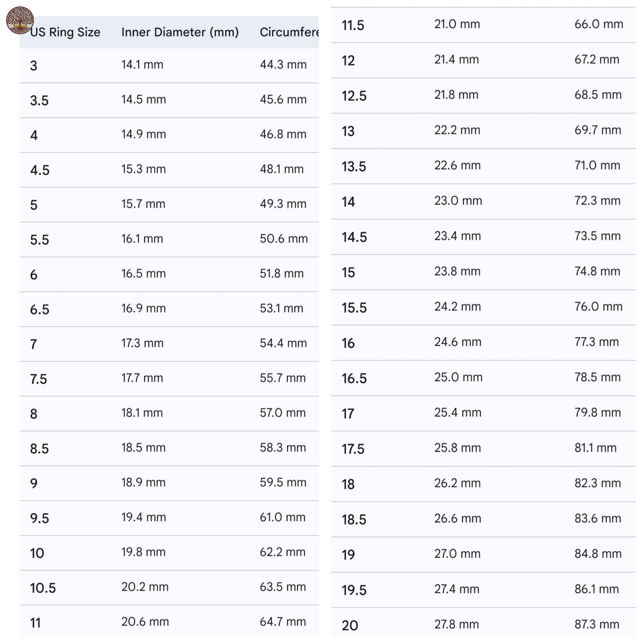The width and height of the screenshot is (644, 644).
Task: Select the 18.9 mm inner diameter cell
Action: tap(143, 483)
